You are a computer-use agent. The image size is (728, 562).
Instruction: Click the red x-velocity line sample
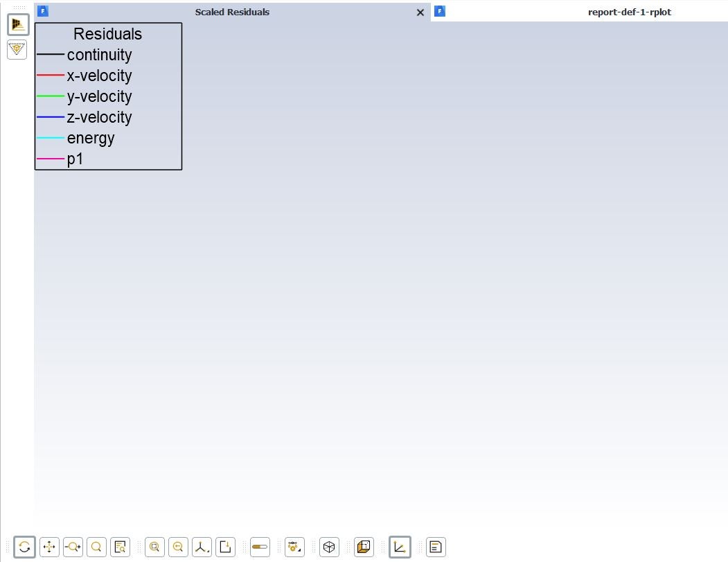click(50, 75)
